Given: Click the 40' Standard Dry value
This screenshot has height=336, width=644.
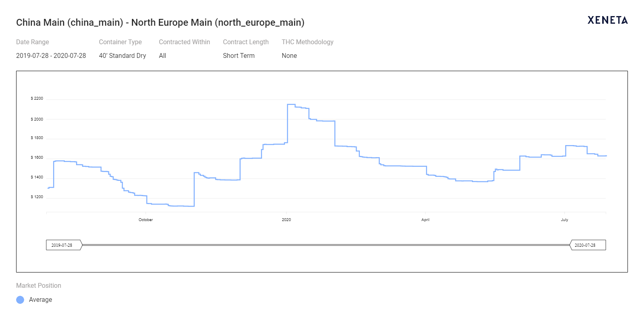Looking at the screenshot, I should click(122, 55).
